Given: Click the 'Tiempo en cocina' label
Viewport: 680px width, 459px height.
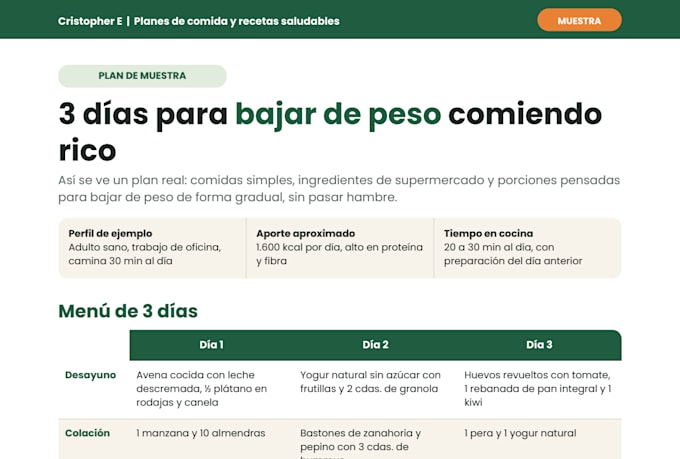Looking at the screenshot, I should (488, 233).
